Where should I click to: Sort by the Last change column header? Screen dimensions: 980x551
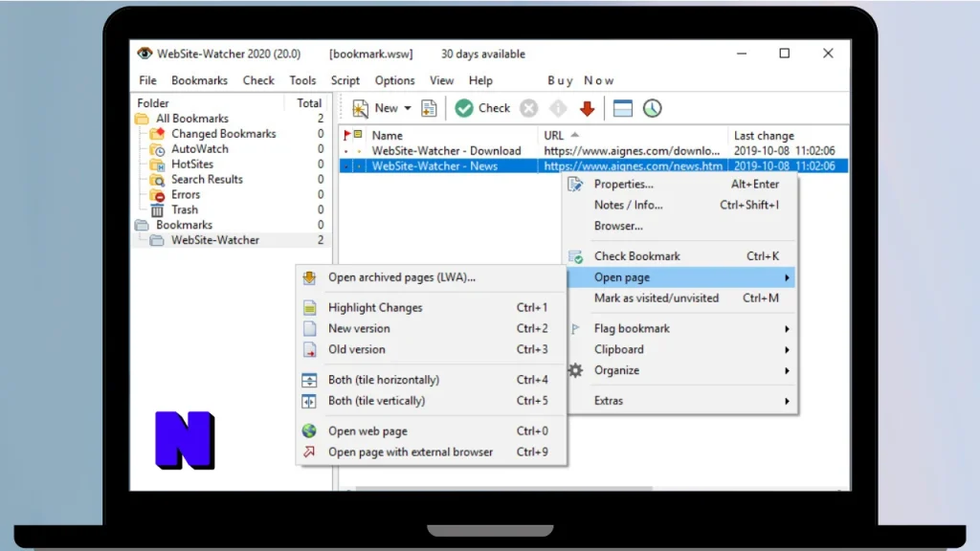click(764, 136)
